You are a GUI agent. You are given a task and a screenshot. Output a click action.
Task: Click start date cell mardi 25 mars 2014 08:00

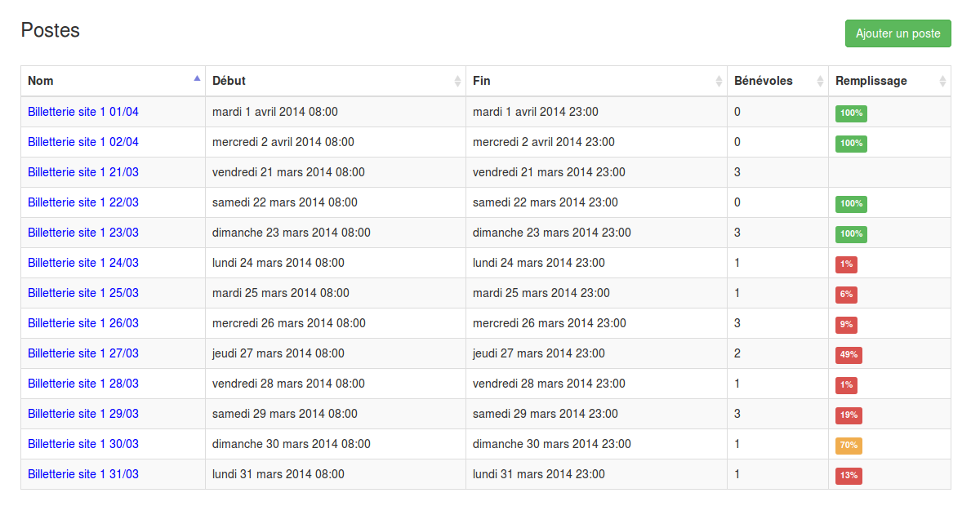tap(281, 293)
